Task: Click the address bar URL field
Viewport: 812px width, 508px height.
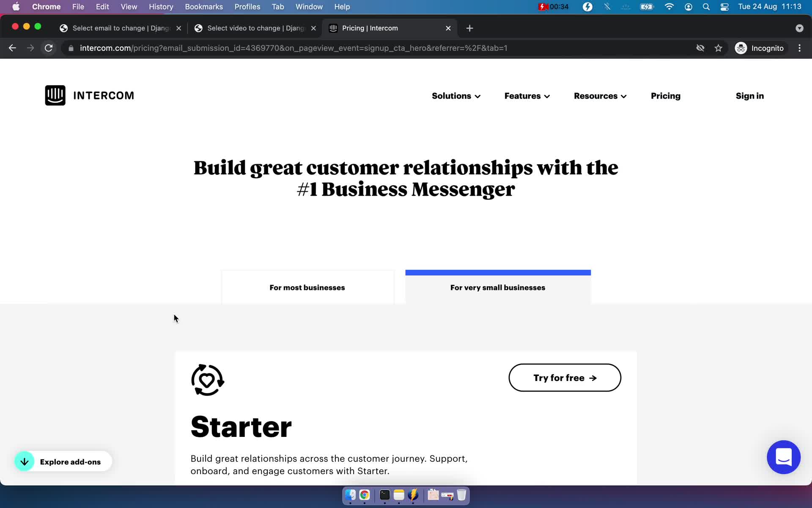Action: point(381,48)
